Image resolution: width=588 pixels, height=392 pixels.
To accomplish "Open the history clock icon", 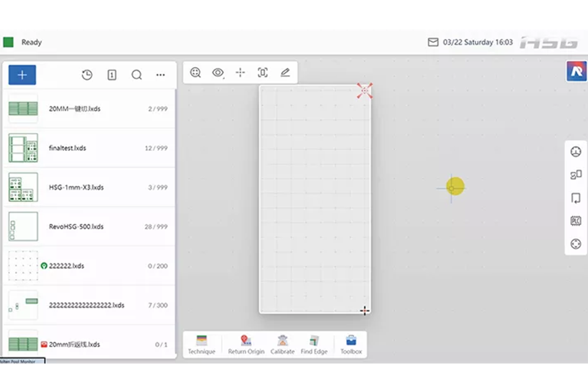I will coord(87,75).
